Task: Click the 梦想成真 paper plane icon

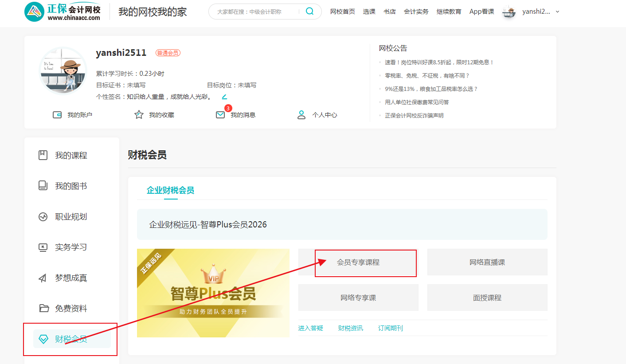Action: 43,278
